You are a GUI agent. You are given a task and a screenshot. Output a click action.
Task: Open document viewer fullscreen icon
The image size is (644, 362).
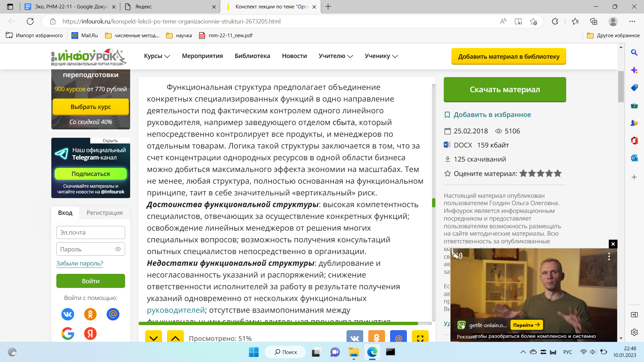pos(420,337)
